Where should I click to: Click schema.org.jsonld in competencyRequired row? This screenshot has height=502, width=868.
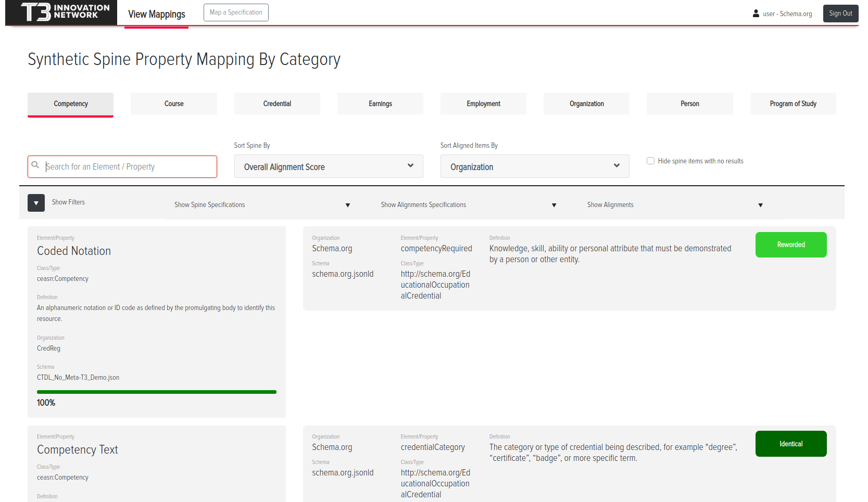(343, 274)
